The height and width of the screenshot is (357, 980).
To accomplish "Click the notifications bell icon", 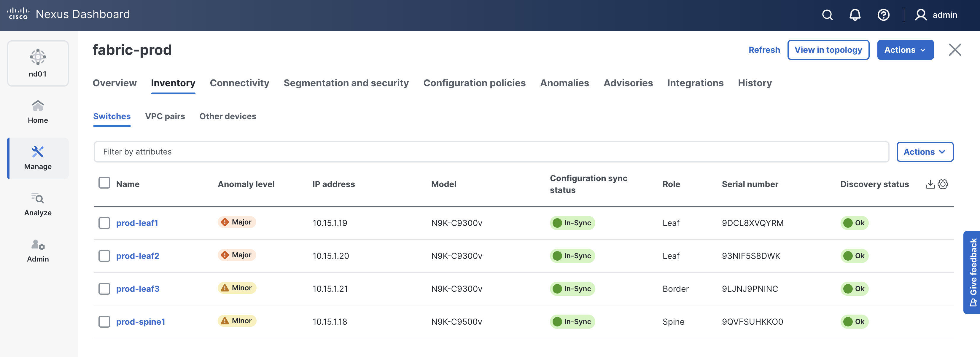I will click(855, 15).
